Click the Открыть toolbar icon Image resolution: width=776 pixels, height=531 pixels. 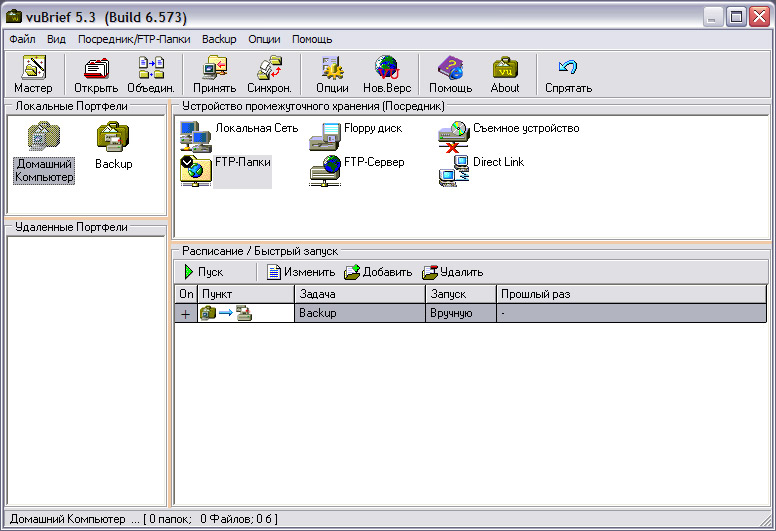tap(96, 74)
